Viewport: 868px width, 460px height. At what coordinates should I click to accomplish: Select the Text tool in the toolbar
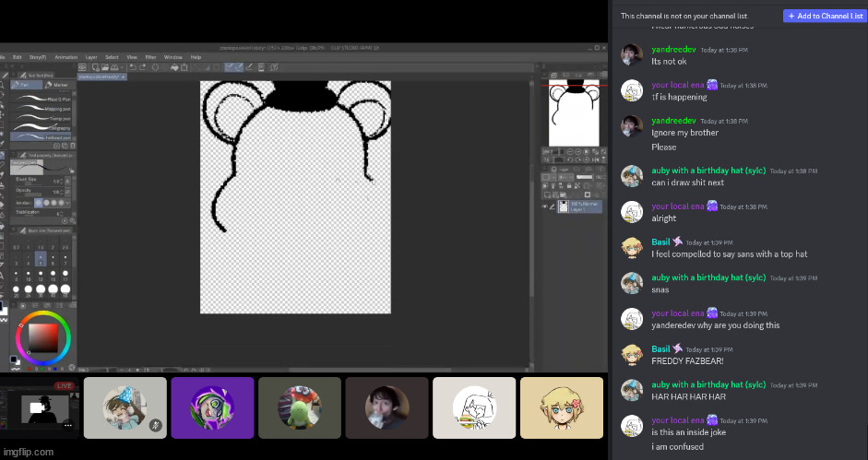2,275
